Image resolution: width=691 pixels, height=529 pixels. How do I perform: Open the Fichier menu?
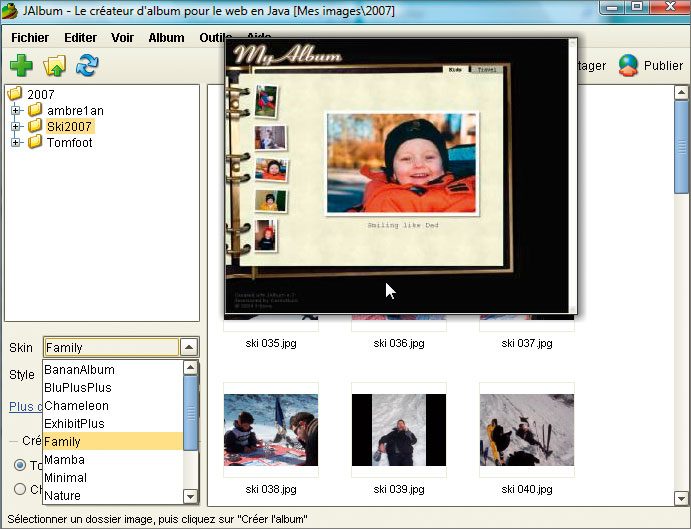[30, 38]
